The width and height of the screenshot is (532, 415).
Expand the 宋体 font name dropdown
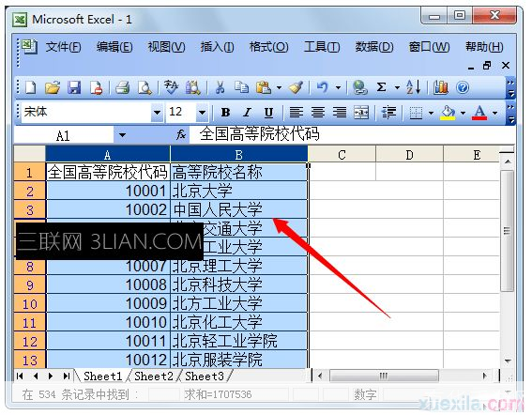pyautogui.click(x=157, y=112)
